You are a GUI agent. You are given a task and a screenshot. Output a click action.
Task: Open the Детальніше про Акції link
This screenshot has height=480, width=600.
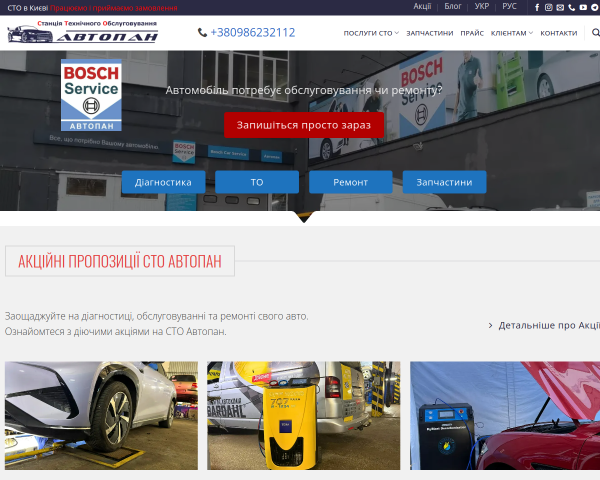coord(544,325)
